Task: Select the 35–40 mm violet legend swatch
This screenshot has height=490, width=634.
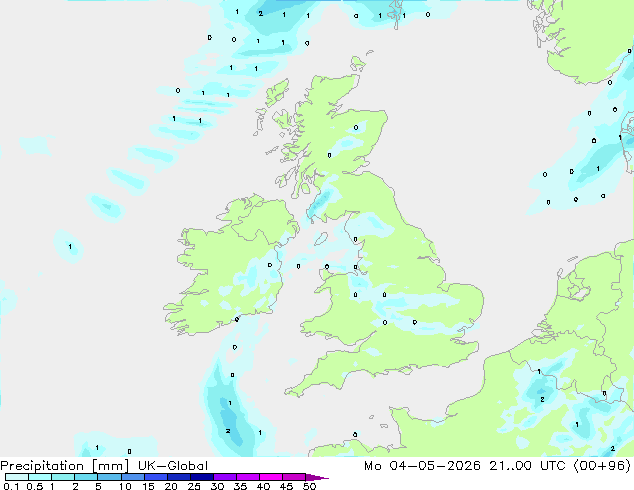Action: coord(247,477)
